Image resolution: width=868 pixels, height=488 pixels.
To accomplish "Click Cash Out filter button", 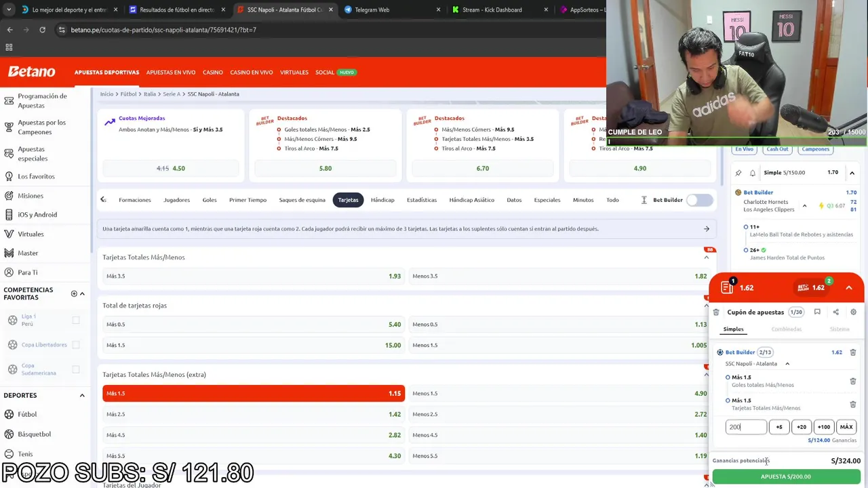I will click(777, 149).
